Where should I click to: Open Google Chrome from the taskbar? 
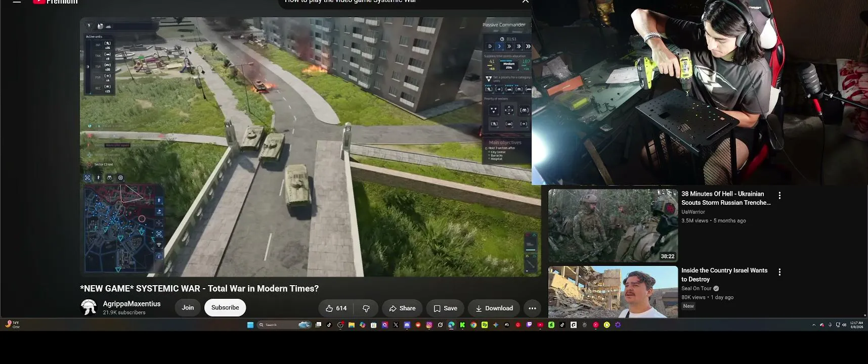coord(473,325)
